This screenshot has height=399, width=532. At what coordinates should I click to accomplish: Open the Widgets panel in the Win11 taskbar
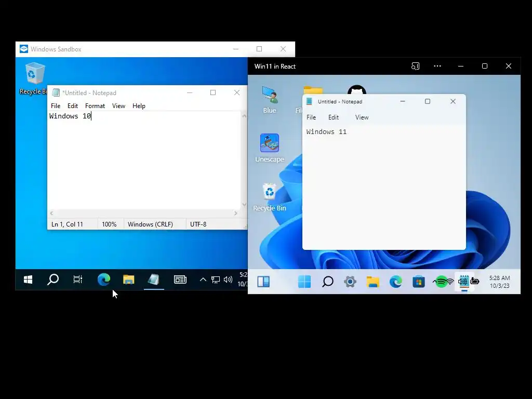(x=263, y=282)
